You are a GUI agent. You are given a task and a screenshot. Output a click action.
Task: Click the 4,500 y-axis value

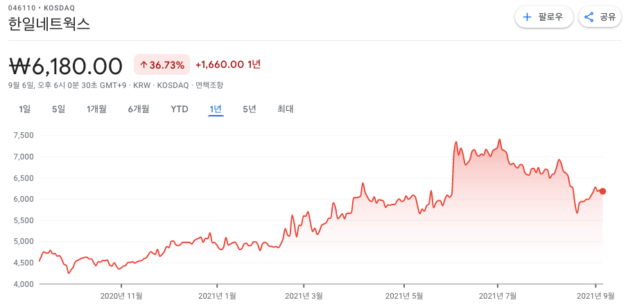25,263
